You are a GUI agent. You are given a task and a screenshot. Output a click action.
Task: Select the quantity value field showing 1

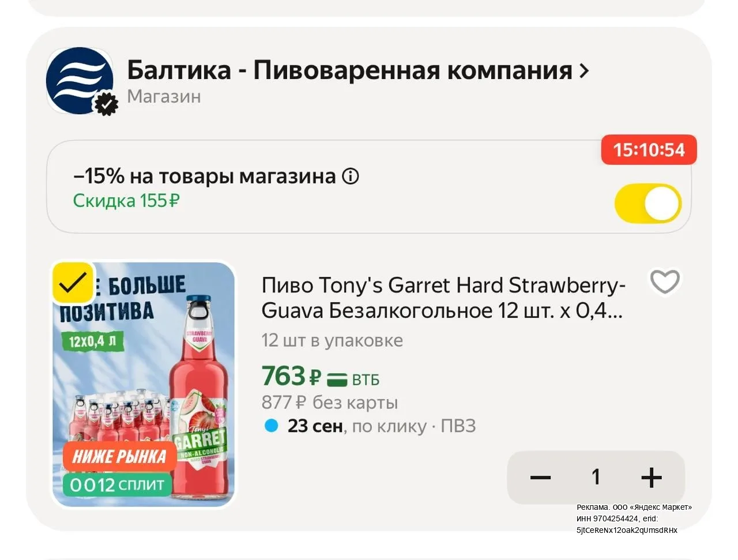coord(596,477)
